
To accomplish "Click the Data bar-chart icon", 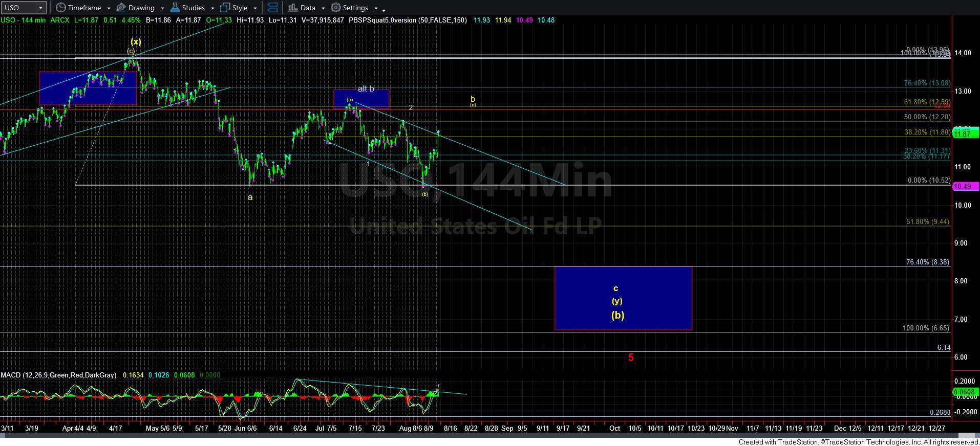I will [x=293, y=8].
